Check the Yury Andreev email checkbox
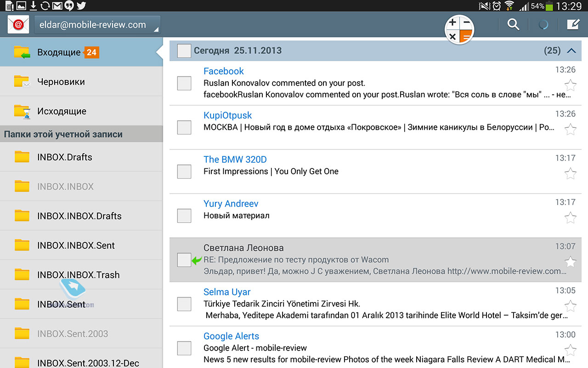The width and height of the screenshot is (588, 368). (x=184, y=216)
